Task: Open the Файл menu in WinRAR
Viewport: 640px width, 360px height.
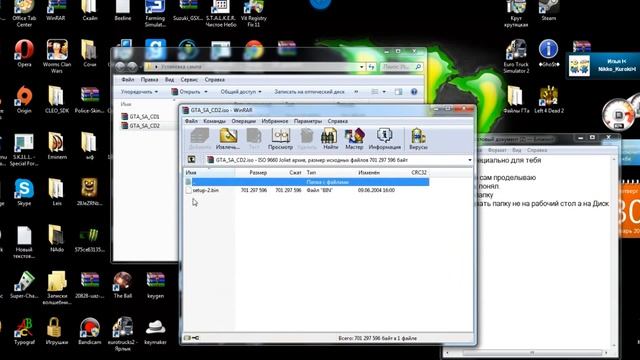Action: [191, 121]
